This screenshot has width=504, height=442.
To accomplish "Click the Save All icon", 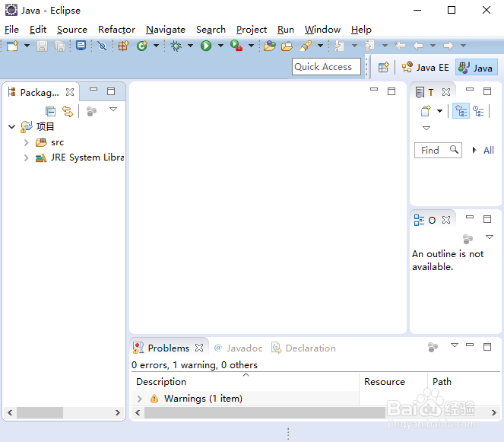I will coord(59,46).
